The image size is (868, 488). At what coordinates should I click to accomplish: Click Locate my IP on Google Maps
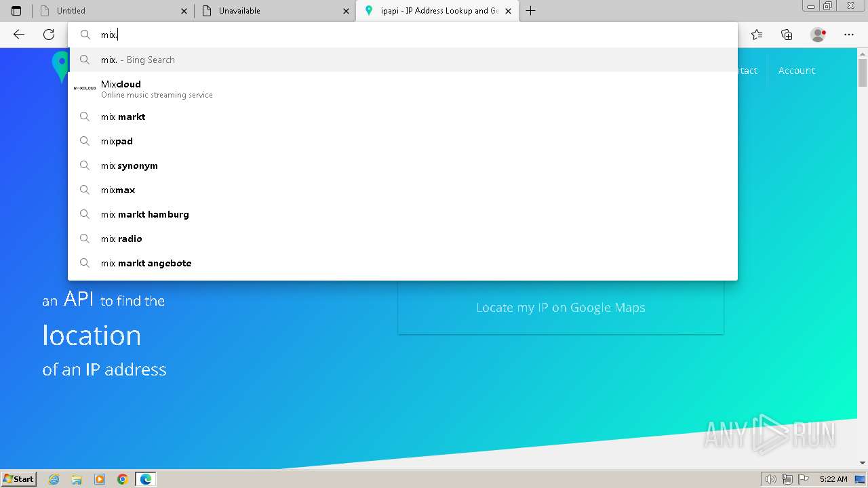pyautogui.click(x=561, y=307)
